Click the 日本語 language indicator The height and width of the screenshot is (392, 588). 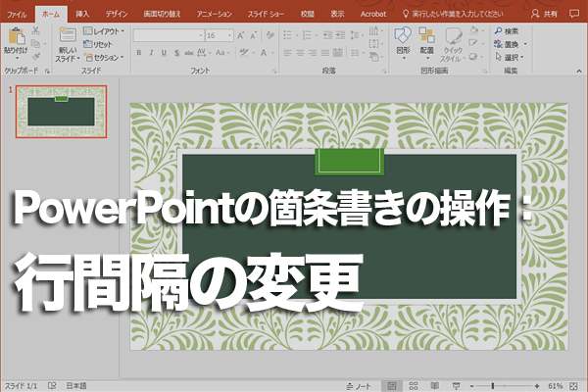click(x=76, y=386)
